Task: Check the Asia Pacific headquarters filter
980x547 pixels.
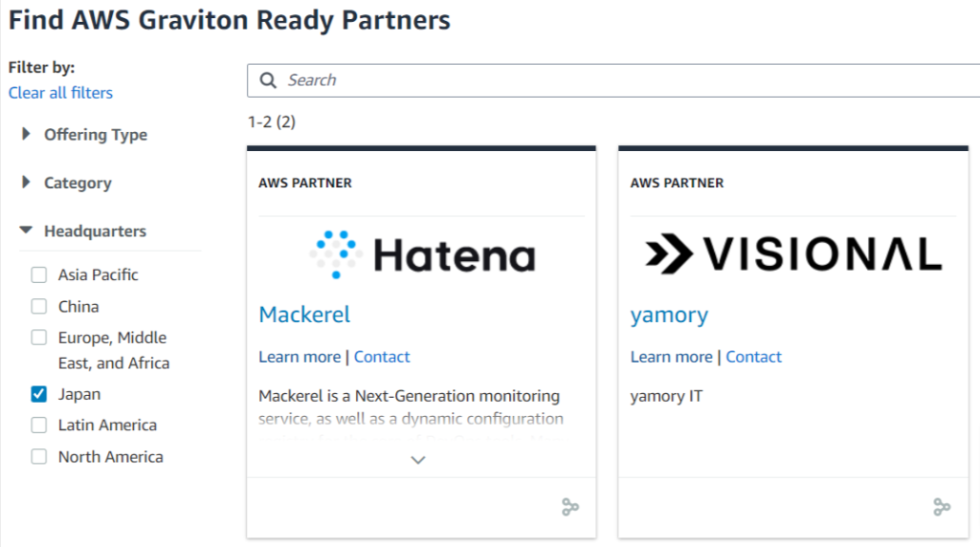Action: 38,274
